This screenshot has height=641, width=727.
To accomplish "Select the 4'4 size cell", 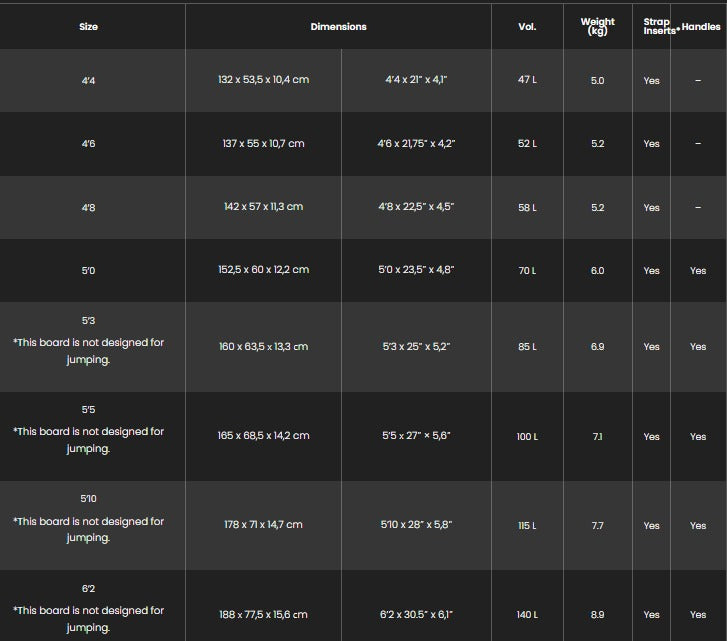I will (88, 80).
